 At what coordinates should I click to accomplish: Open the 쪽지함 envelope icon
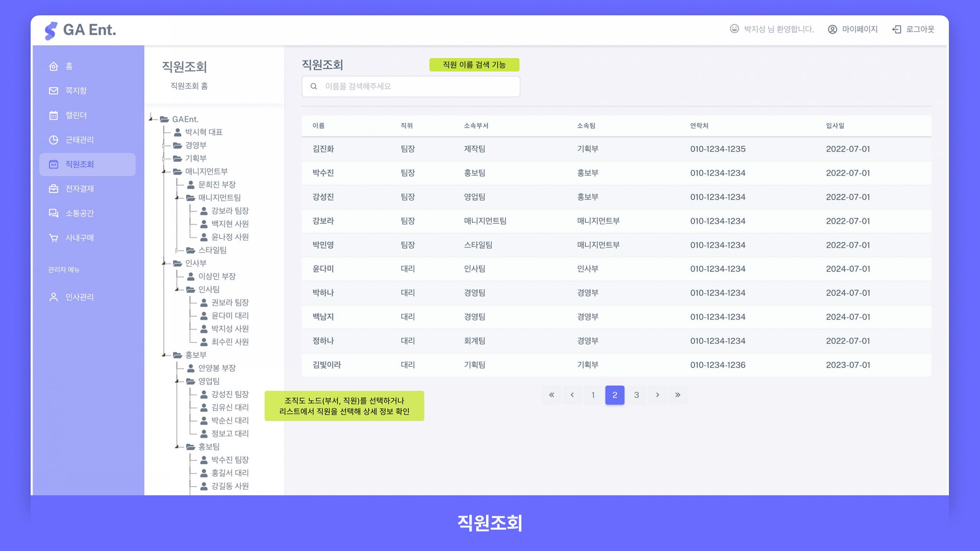click(53, 91)
